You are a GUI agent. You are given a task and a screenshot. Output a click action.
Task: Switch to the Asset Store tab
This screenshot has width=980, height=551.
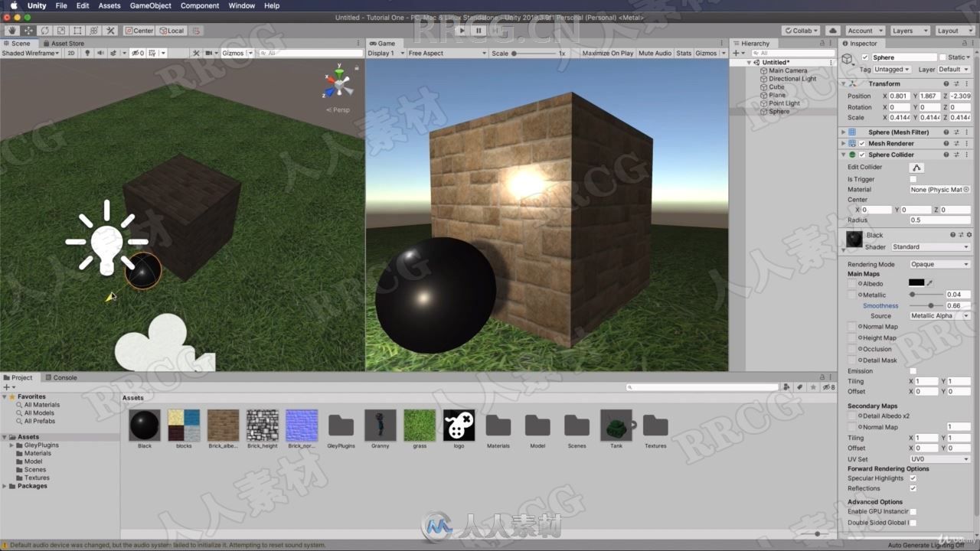[64, 44]
